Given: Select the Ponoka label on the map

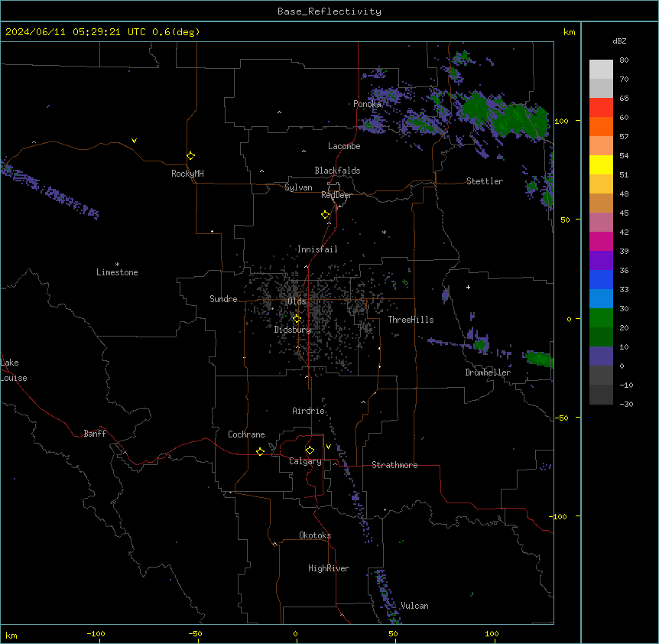Looking at the screenshot, I should 367,104.
